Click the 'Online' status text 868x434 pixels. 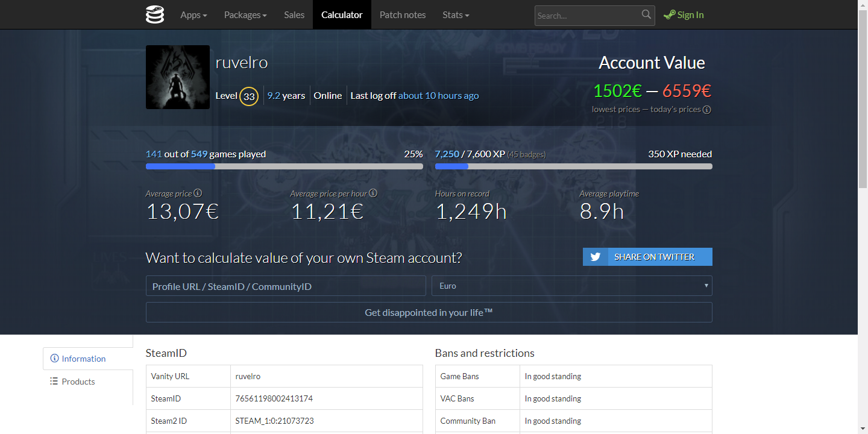tap(328, 95)
